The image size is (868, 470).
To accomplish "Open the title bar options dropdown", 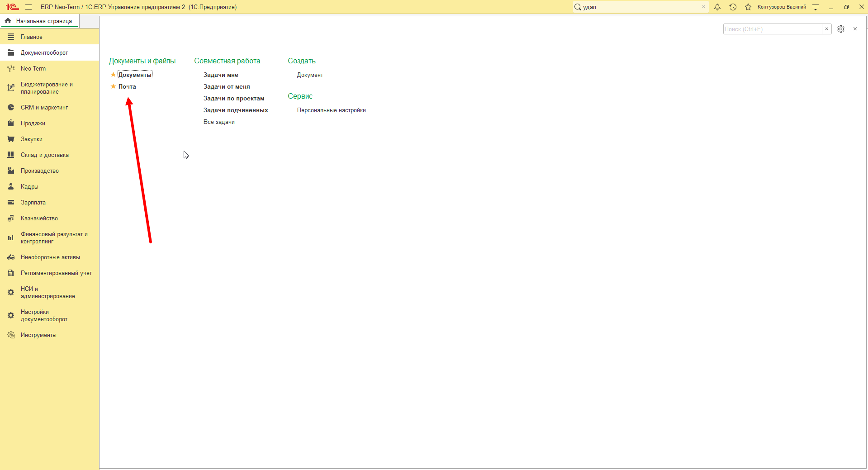I will pyautogui.click(x=816, y=7).
